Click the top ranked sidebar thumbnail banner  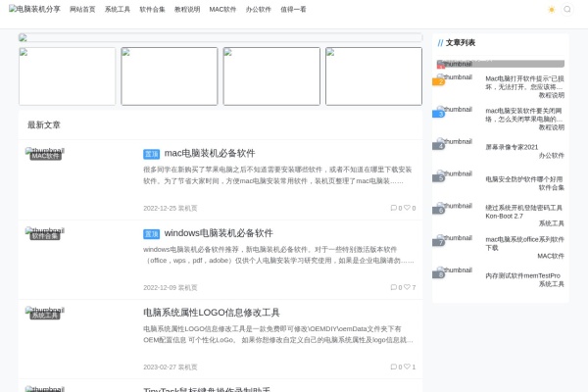[x=500, y=64]
